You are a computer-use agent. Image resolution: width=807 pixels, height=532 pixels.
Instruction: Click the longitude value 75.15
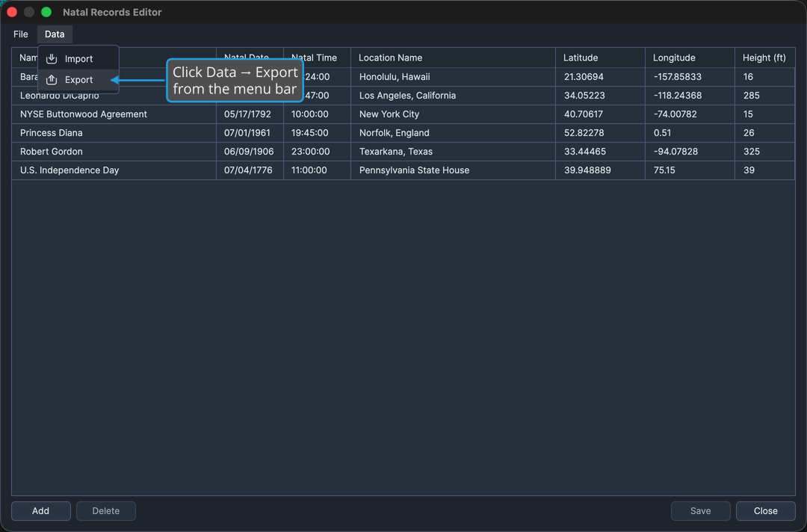pyautogui.click(x=664, y=170)
